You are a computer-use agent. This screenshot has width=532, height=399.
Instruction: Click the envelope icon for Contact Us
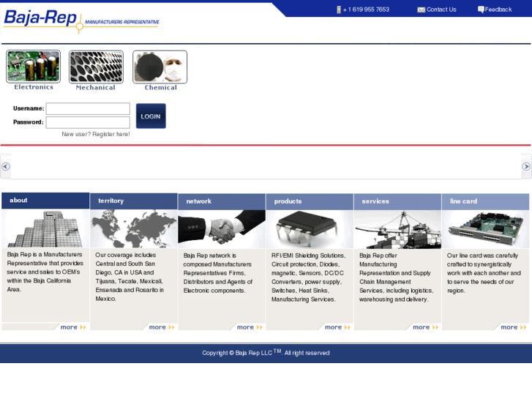point(421,10)
